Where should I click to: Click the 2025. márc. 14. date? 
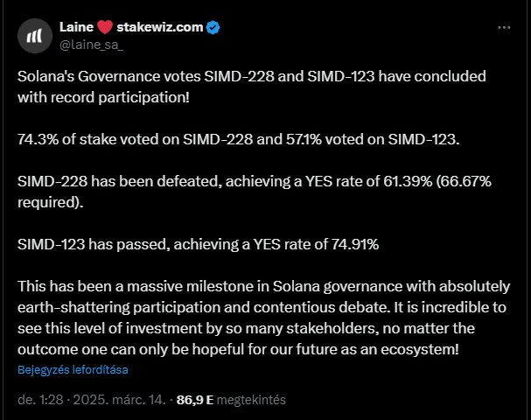(x=120, y=400)
